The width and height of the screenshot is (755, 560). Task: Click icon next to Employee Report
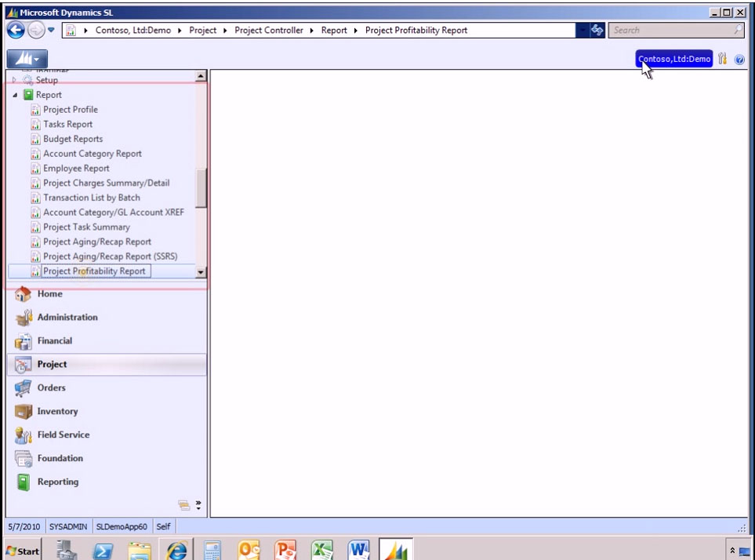[35, 169]
